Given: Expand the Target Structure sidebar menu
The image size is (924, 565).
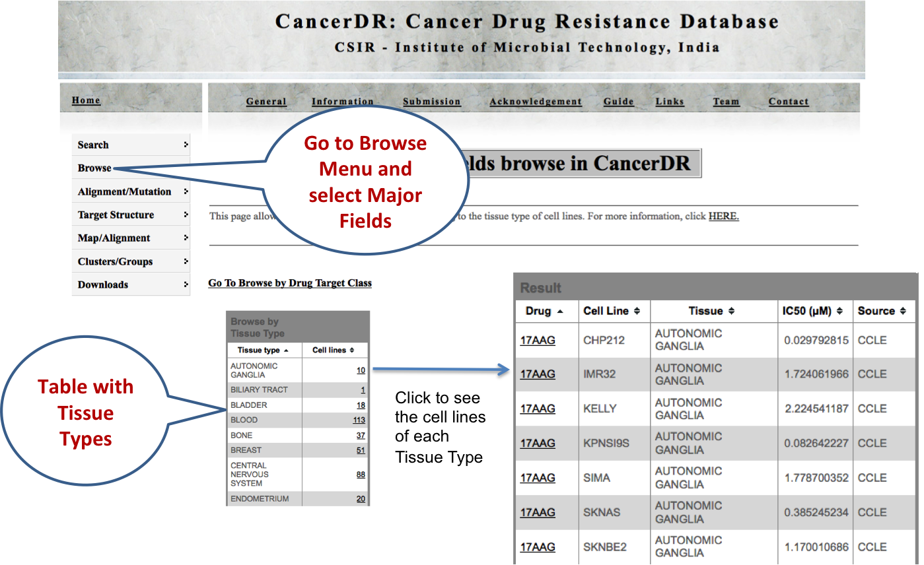Looking at the screenshot, I should [131, 215].
